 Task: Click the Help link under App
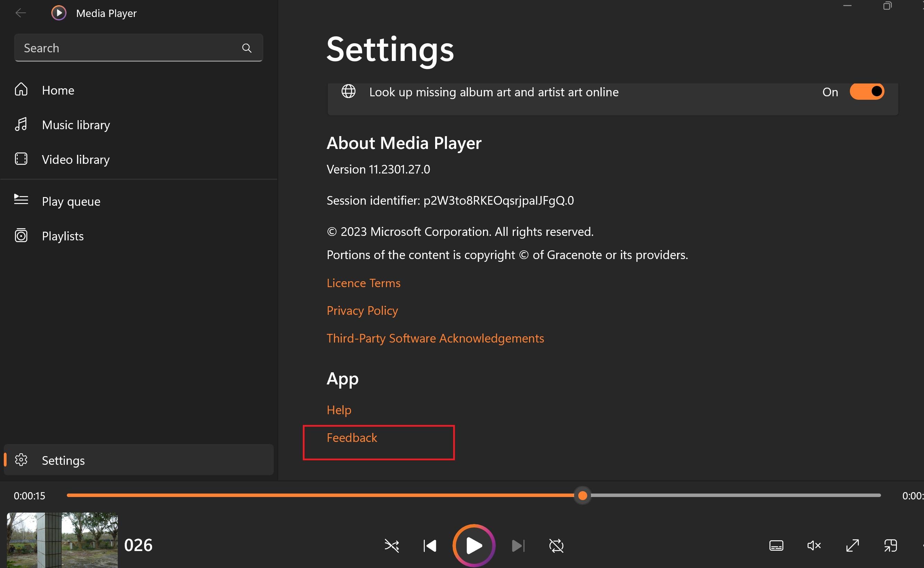coord(338,410)
